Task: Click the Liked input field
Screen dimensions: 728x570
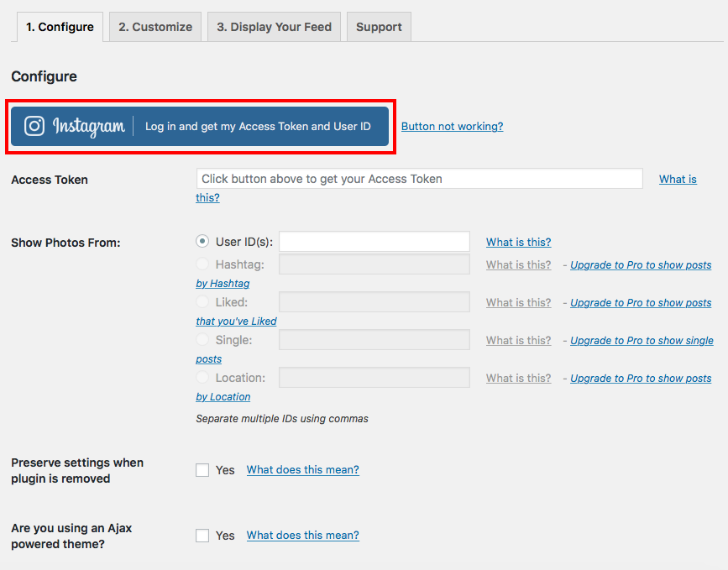Action: pos(374,302)
